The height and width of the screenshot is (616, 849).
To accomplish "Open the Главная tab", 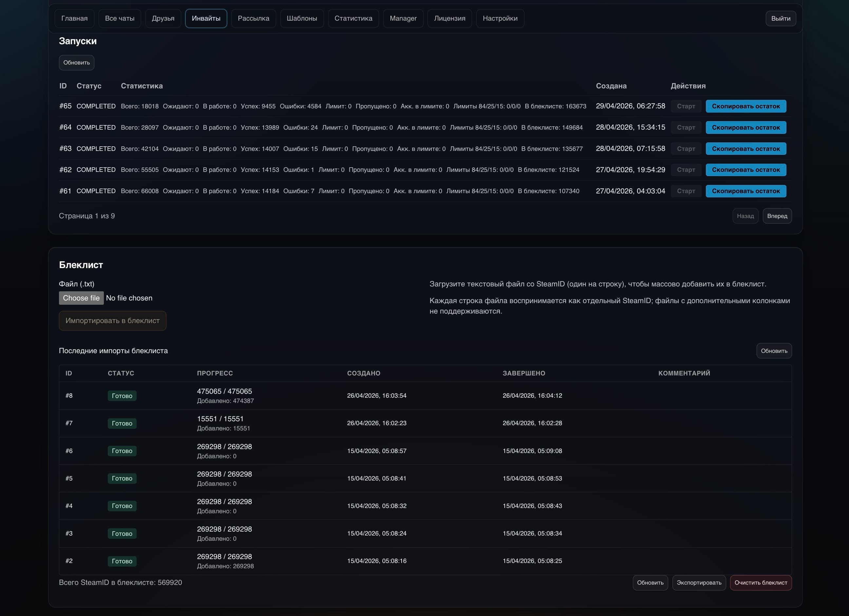I will tap(74, 18).
